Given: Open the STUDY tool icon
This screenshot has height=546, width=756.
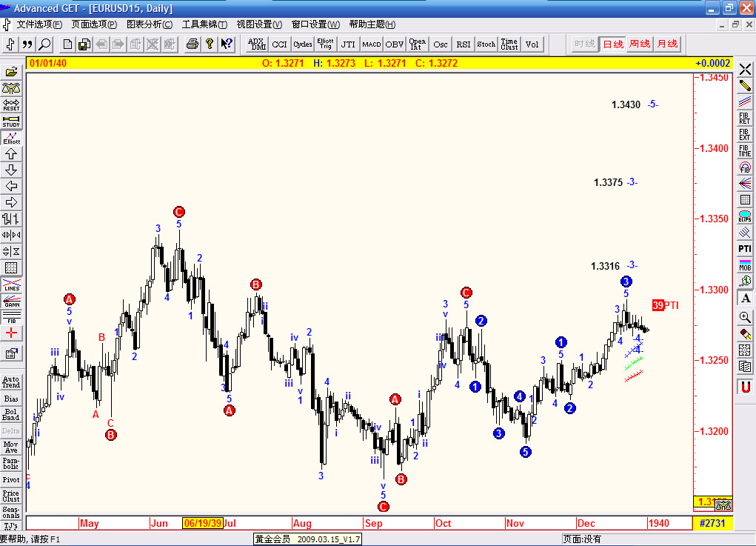Looking at the screenshot, I should click(x=11, y=120).
